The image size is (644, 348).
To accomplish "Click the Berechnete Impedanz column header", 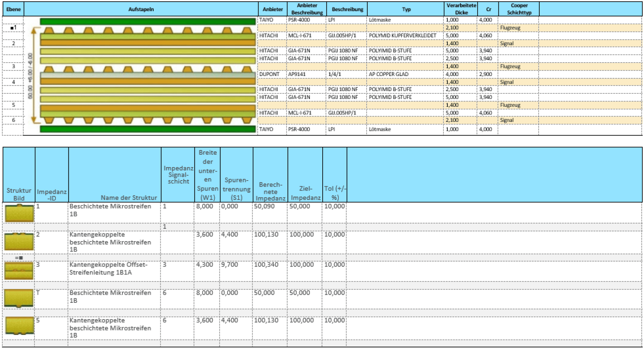I will click(x=270, y=175).
